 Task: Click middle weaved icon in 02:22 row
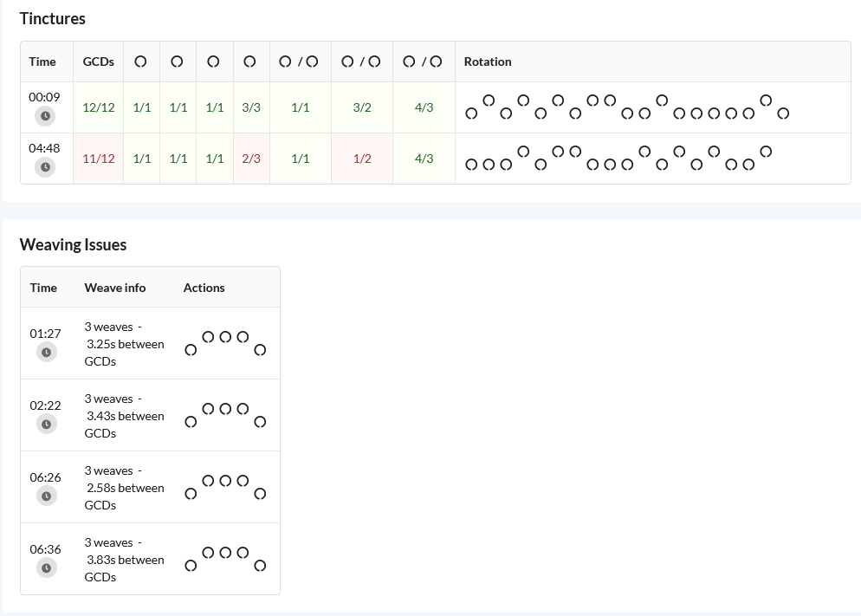[225, 408]
